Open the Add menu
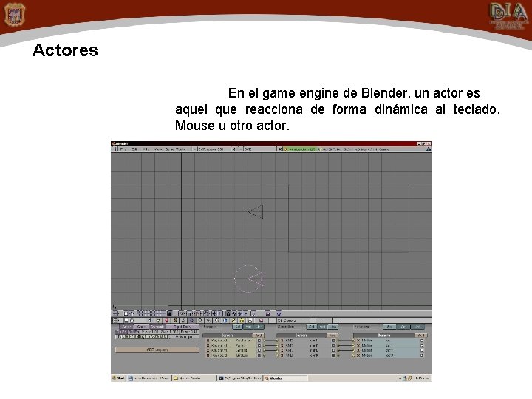This screenshot has width=532, height=399. coord(146,149)
